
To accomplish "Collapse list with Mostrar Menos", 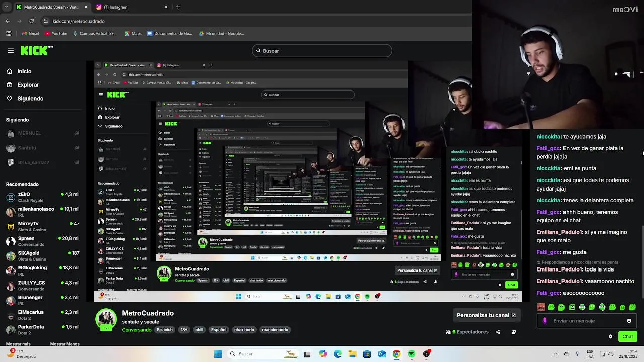I will (65, 344).
